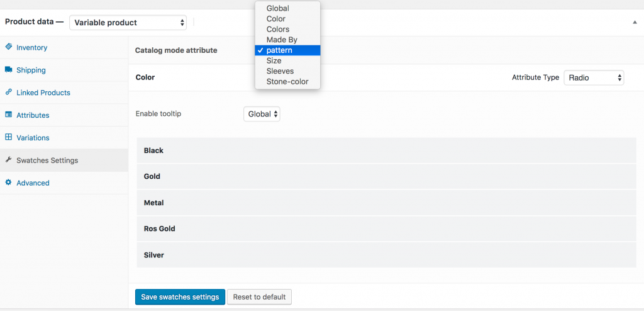Expand the Black swatch row

tap(386, 150)
